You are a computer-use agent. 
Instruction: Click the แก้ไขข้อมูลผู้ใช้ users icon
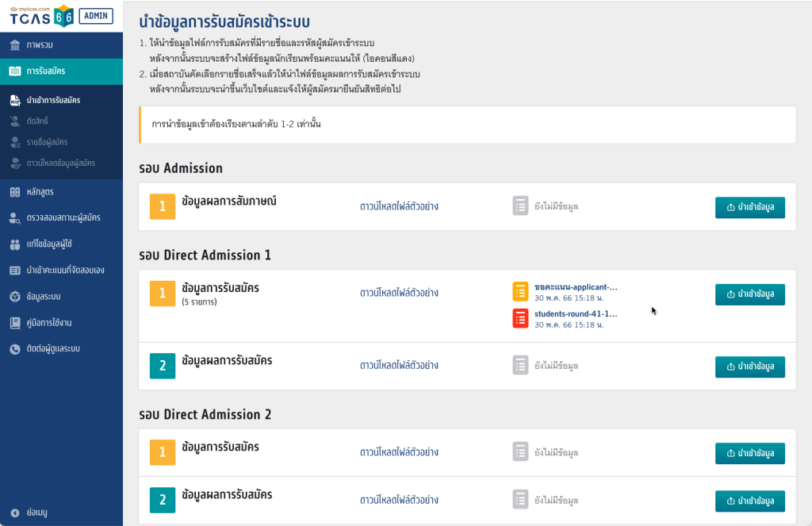tap(15, 244)
